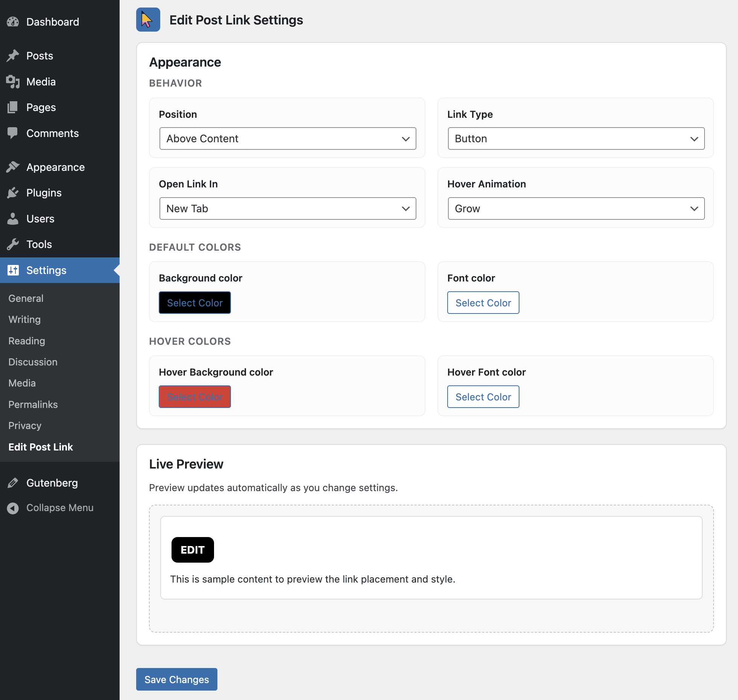
Task: Click the Collapse Menu arrow icon
Action: click(13, 508)
